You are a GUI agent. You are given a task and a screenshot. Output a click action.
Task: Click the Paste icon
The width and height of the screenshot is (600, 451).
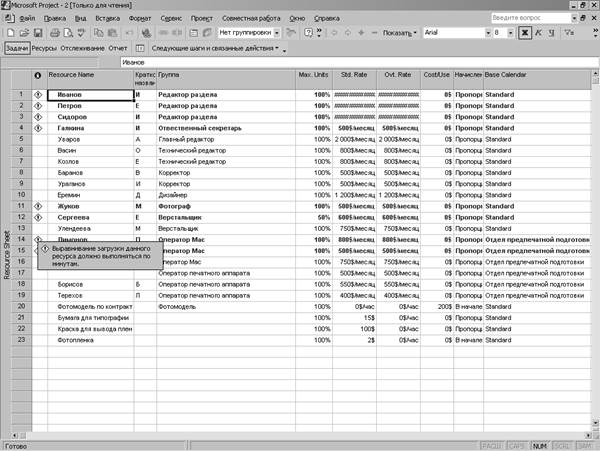(112, 33)
